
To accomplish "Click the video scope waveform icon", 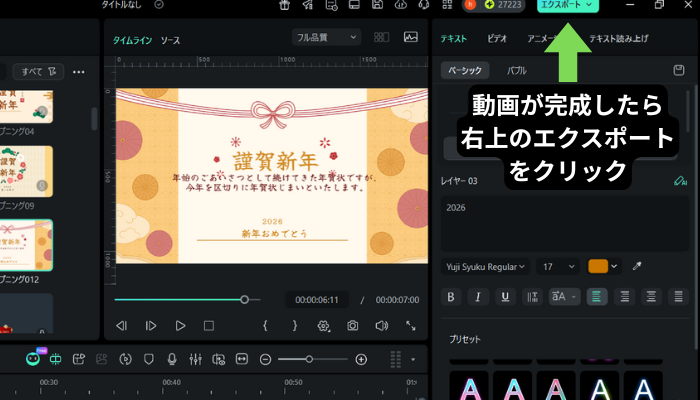I will 411,37.
